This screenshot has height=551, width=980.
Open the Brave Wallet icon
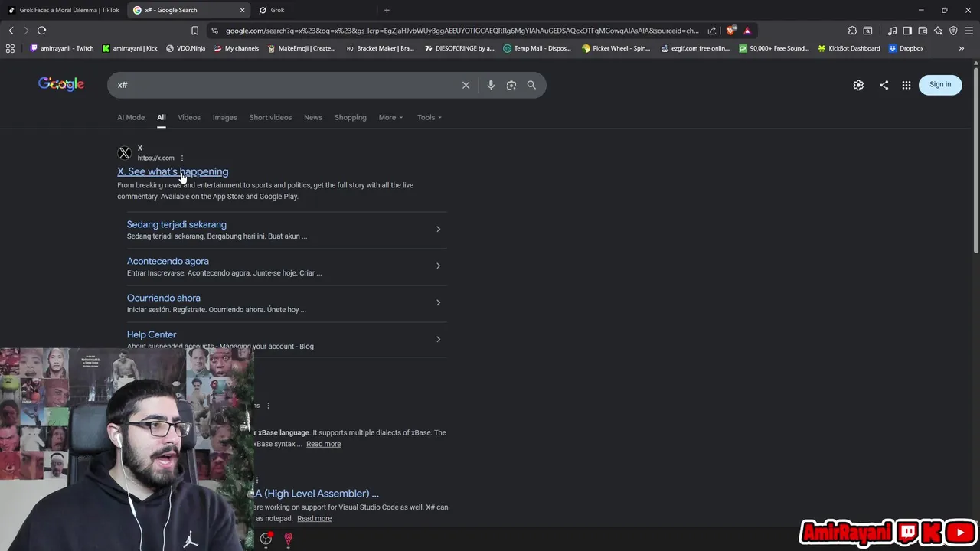(x=923, y=31)
